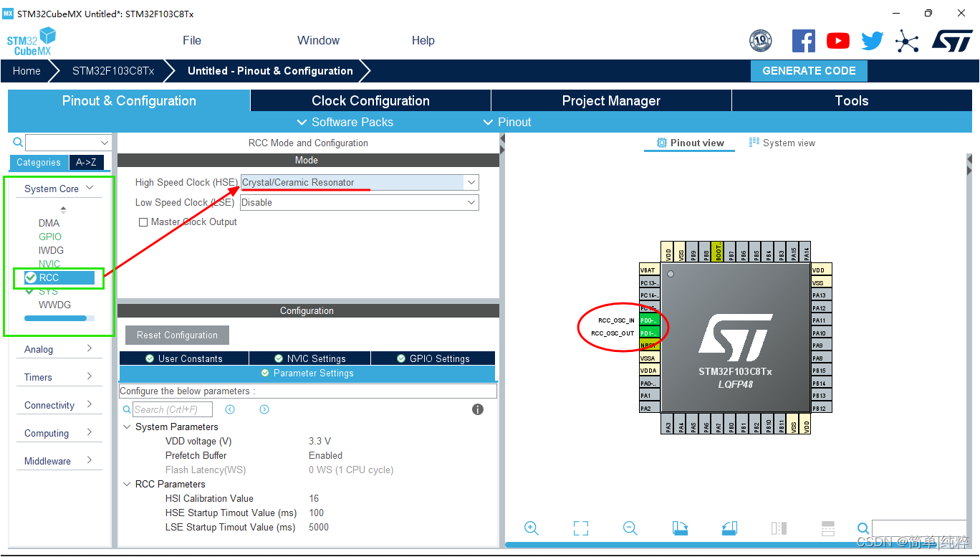Open the category search dropdown
980x557 pixels.
(105, 142)
